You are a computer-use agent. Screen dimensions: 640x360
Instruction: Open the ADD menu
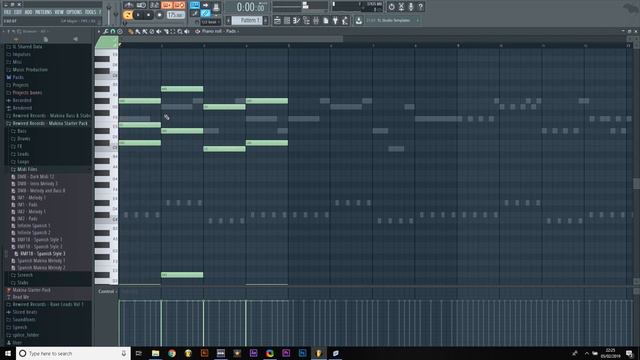tap(28, 12)
